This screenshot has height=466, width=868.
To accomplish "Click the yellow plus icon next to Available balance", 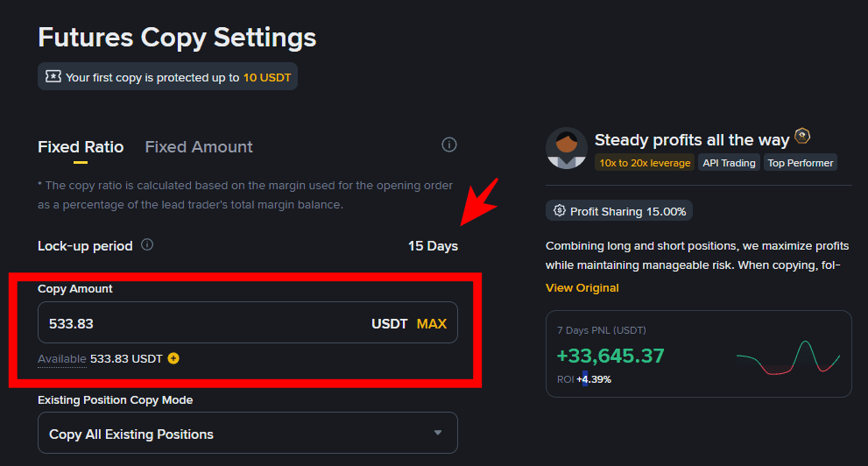I will (x=173, y=358).
